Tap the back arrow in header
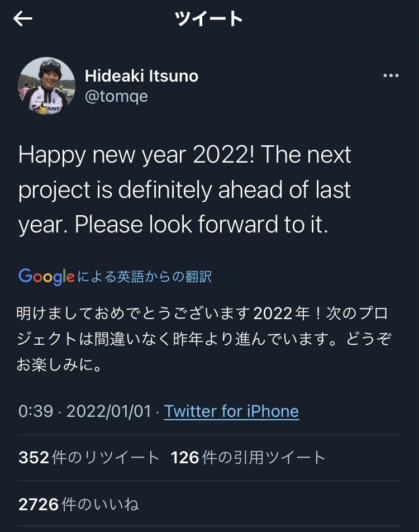Image resolution: width=419 pixels, height=532 pixels. (23, 19)
